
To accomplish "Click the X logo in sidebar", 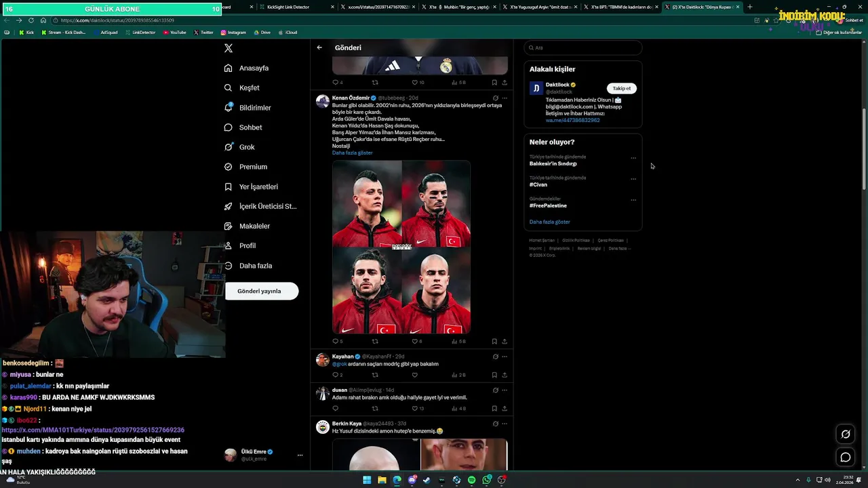I will tap(229, 48).
